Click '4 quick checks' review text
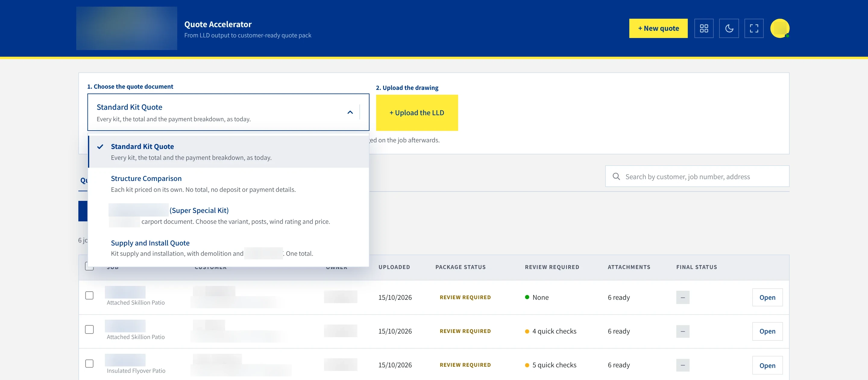The width and height of the screenshot is (868, 380). click(x=554, y=331)
